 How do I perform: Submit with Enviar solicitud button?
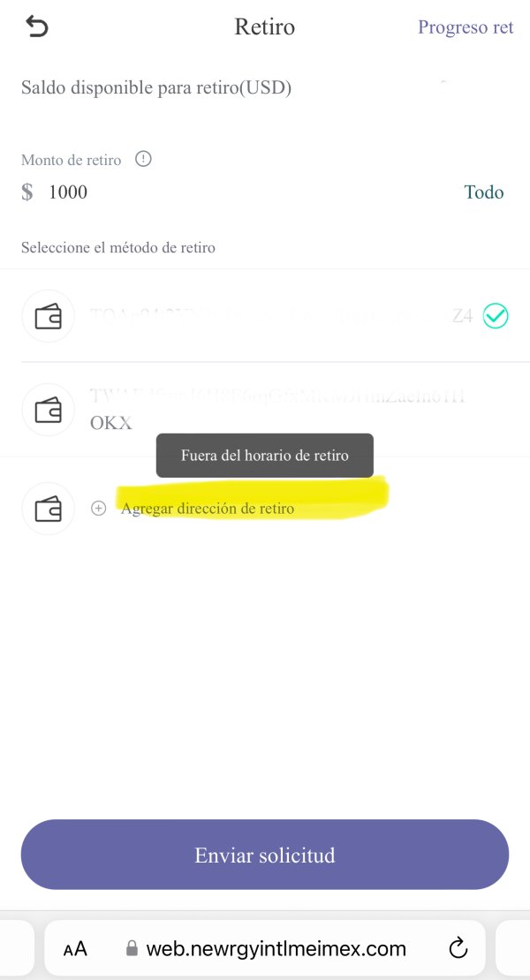[265, 855]
